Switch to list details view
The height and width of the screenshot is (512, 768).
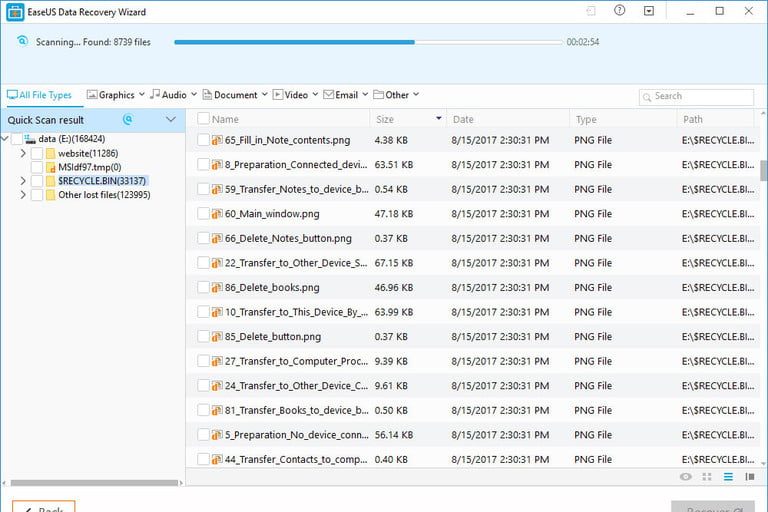(728, 477)
